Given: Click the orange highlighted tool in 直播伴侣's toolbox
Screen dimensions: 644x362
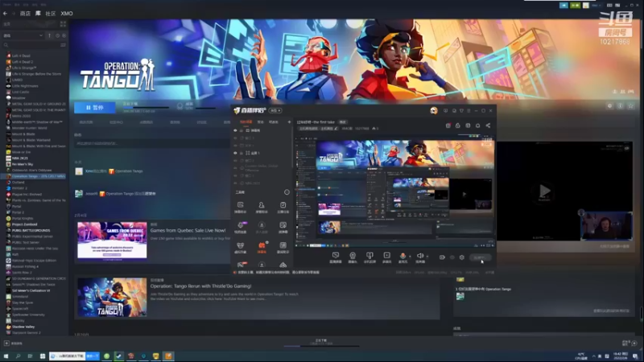Looking at the screenshot, I should click(x=262, y=247).
